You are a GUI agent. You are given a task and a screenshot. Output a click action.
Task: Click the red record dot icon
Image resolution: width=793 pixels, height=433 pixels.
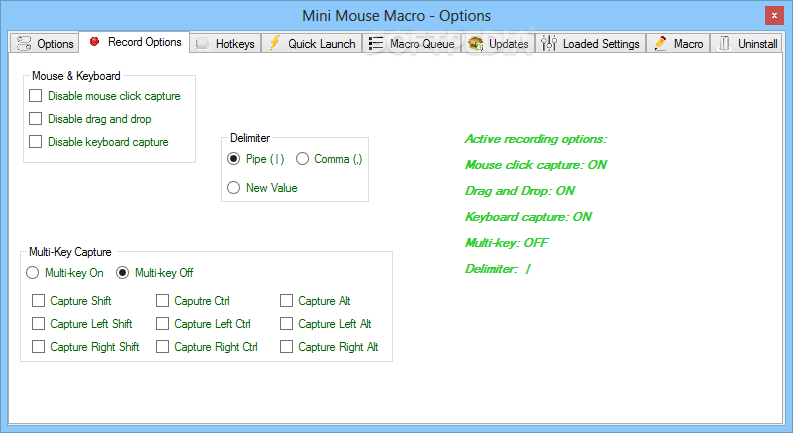point(94,41)
